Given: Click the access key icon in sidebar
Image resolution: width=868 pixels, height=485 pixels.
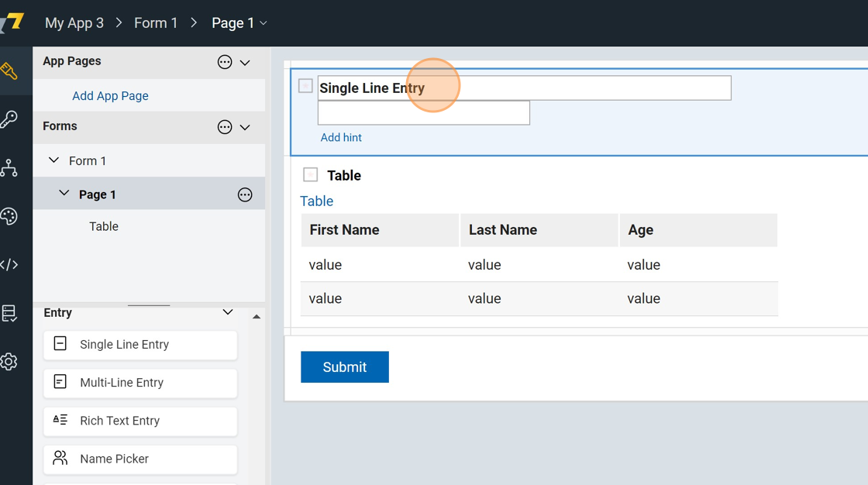Looking at the screenshot, I should click(9, 119).
